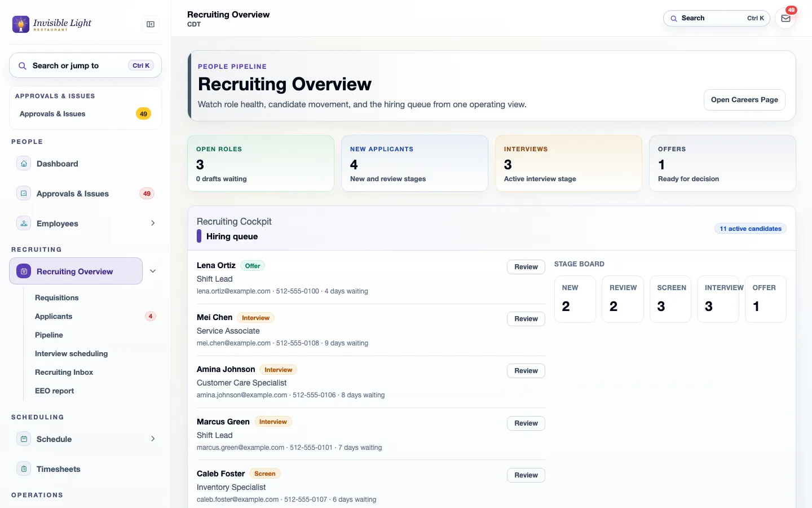
Task: Open Interview scheduling
Action: pos(71,354)
